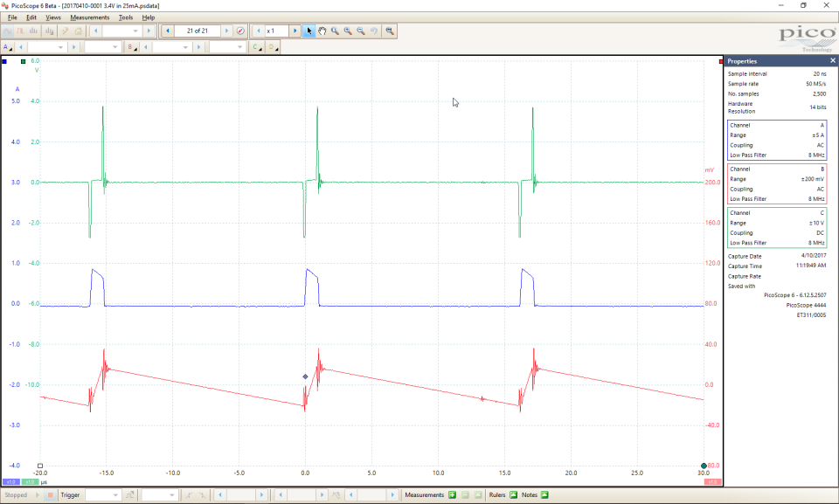Viewport: 839px width, 504px height.
Task: Open Channel A options dropdown
Action: 8,47
